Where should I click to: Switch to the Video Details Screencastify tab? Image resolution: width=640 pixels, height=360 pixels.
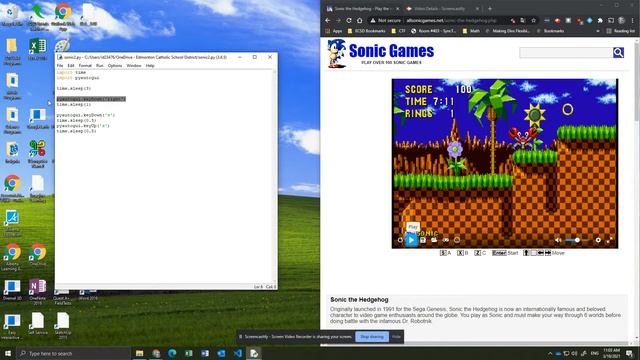point(442,8)
